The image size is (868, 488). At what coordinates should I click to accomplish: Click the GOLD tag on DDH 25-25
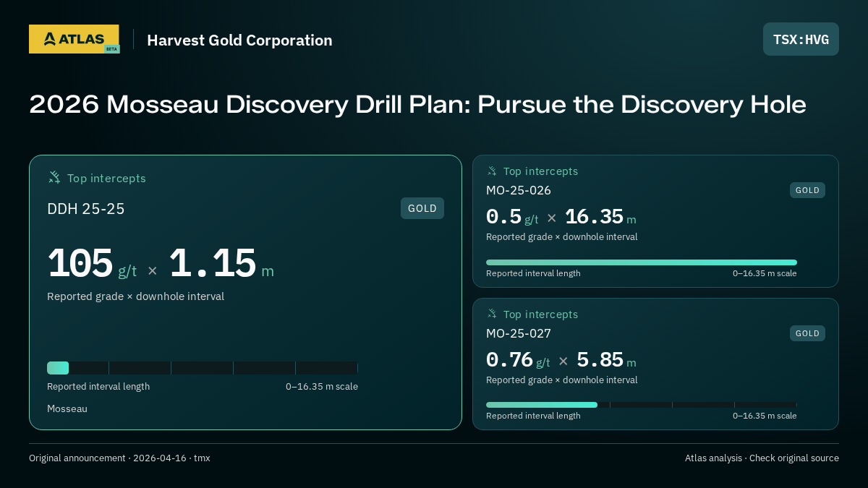(x=422, y=208)
